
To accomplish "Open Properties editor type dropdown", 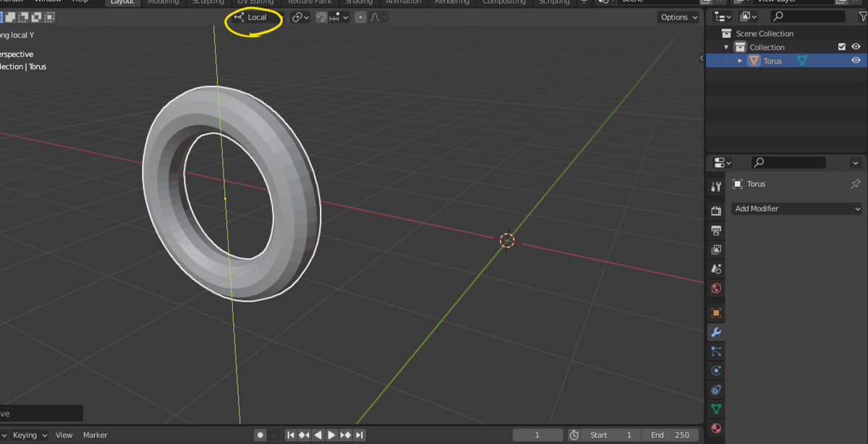I will click(722, 163).
